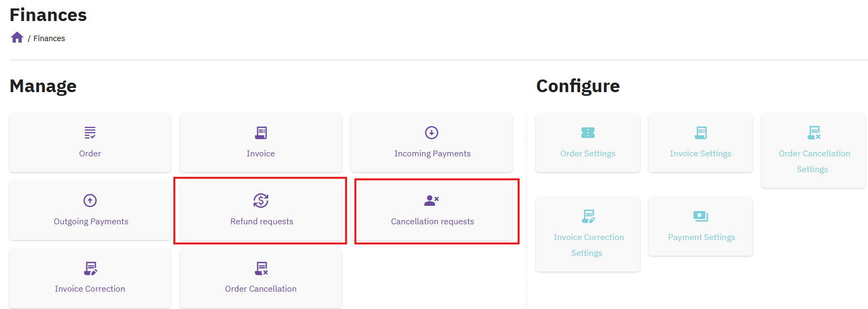Click the Order Settings ticket icon

pos(588,133)
